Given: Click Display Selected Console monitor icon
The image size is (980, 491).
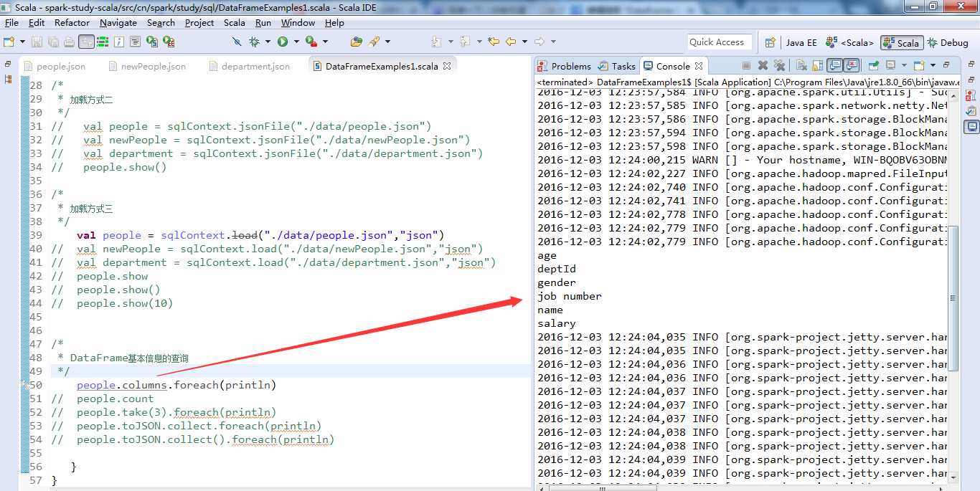Looking at the screenshot, I should tap(891, 66).
